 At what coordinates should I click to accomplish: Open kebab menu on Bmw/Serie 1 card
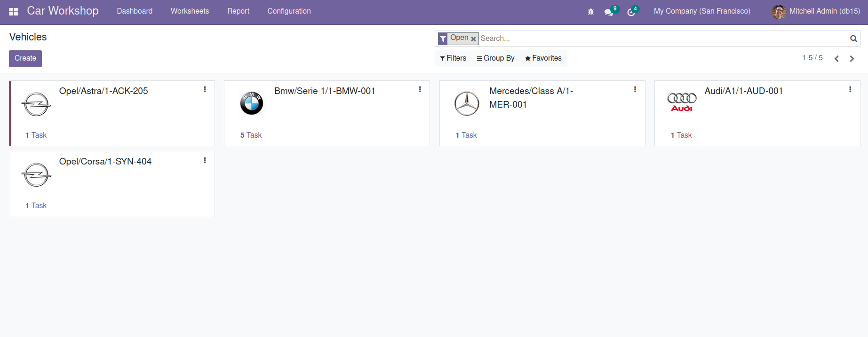[420, 89]
